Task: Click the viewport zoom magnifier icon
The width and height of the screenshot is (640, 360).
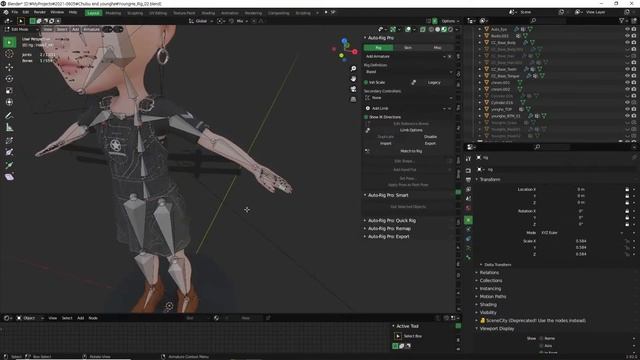Action: pos(353,69)
